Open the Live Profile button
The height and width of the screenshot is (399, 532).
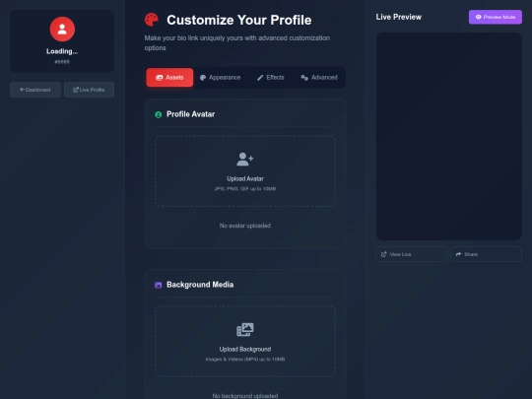click(x=89, y=90)
